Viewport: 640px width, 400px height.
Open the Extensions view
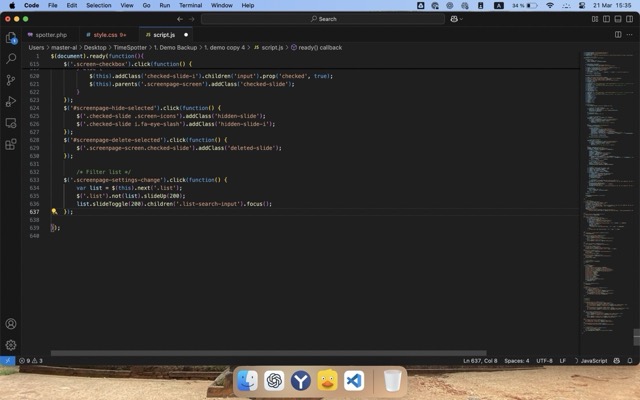coord(11,144)
